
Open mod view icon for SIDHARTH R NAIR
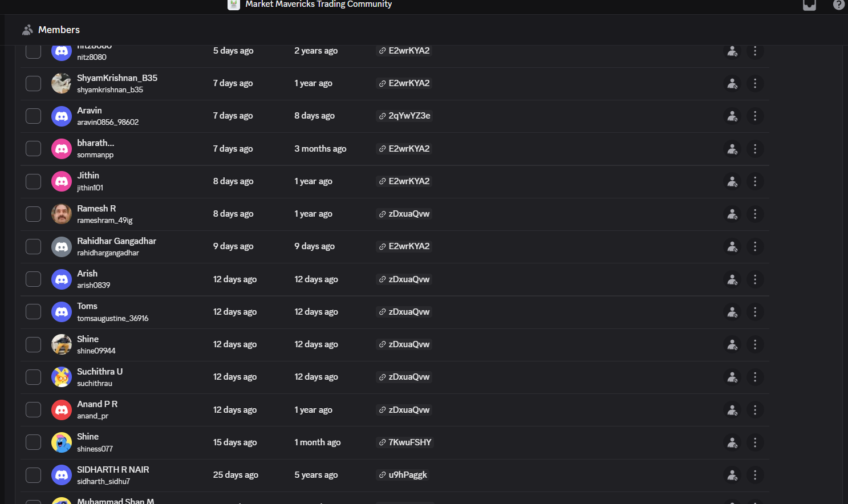732,475
